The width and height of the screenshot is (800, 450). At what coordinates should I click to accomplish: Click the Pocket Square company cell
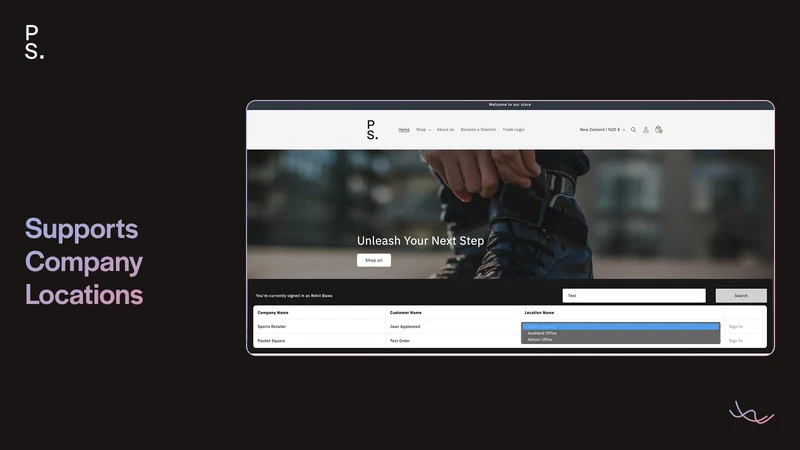pos(271,341)
